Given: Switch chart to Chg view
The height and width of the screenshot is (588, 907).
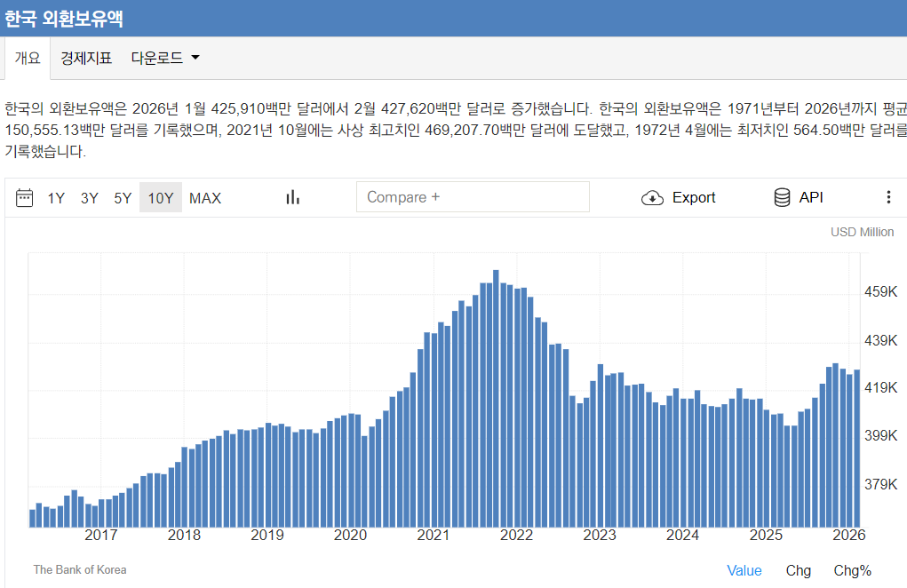Looking at the screenshot, I should [x=799, y=570].
